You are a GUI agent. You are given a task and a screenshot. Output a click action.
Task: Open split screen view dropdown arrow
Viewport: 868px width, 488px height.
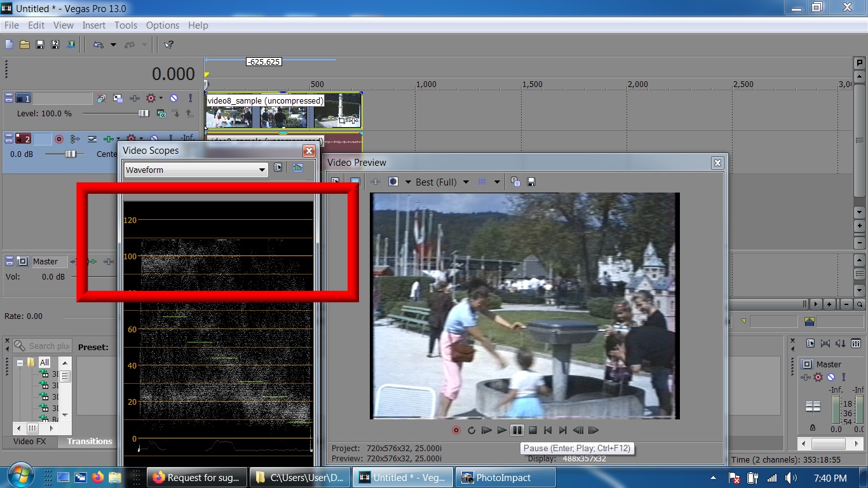pos(408,182)
